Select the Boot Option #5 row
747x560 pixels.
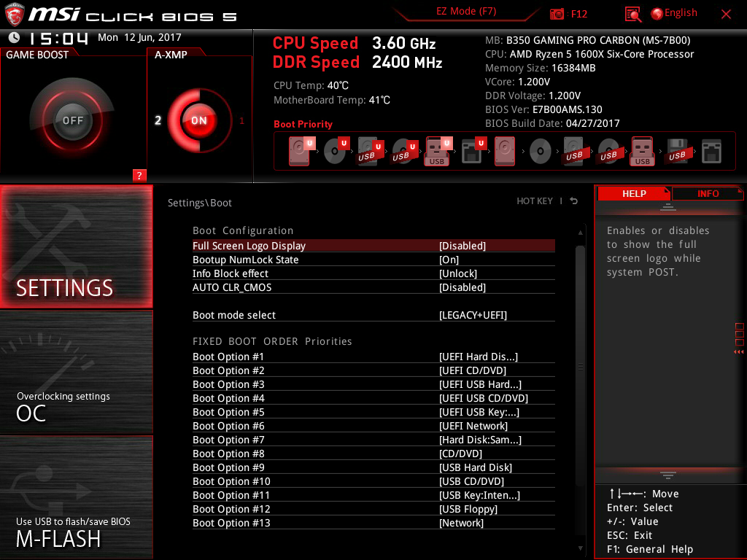pyautogui.click(x=373, y=412)
